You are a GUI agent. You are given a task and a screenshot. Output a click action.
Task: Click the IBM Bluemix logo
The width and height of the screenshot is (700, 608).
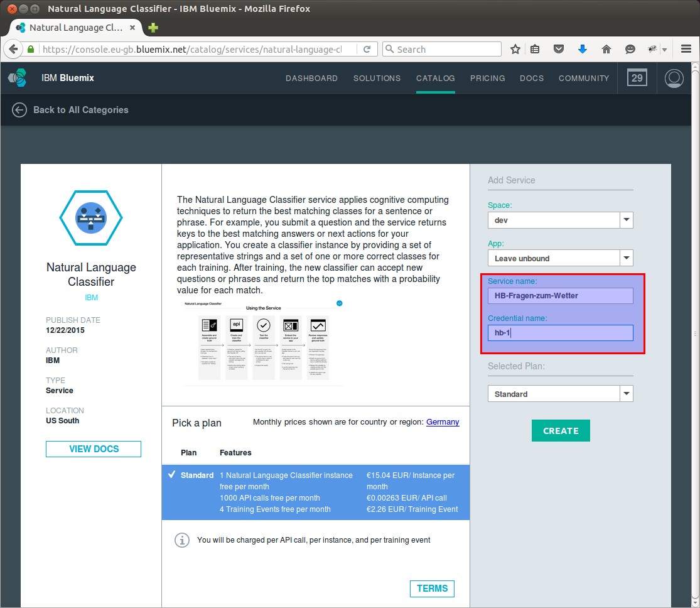(18, 78)
